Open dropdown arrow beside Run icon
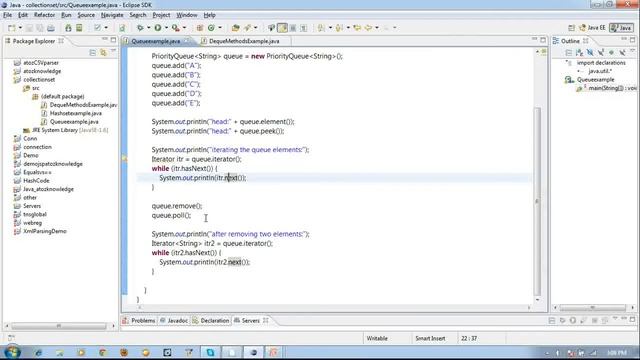The image size is (640, 360). click(x=166, y=28)
